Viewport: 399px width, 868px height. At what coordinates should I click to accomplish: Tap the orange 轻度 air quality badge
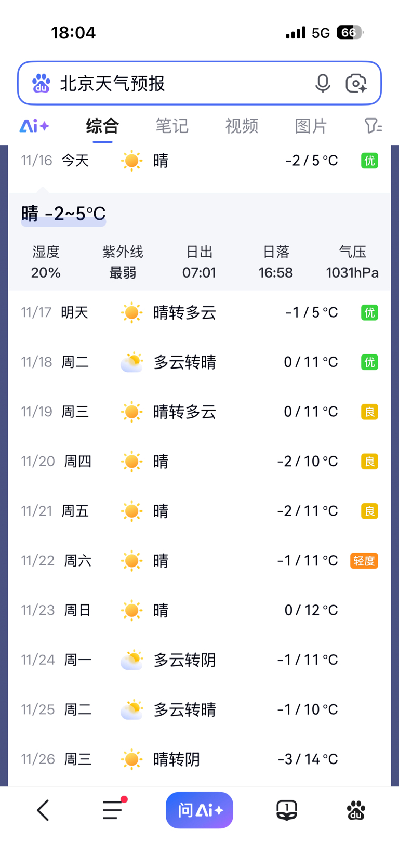364,561
